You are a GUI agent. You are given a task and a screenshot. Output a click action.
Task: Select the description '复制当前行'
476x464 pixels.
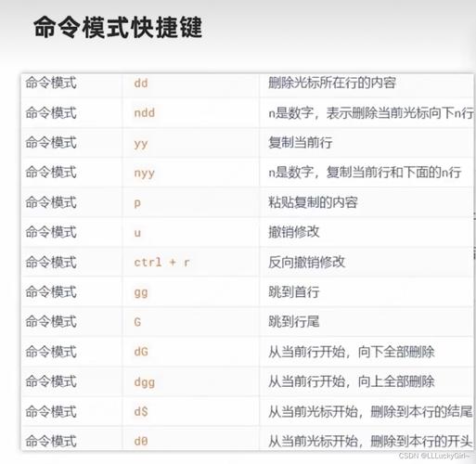point(301,143)
